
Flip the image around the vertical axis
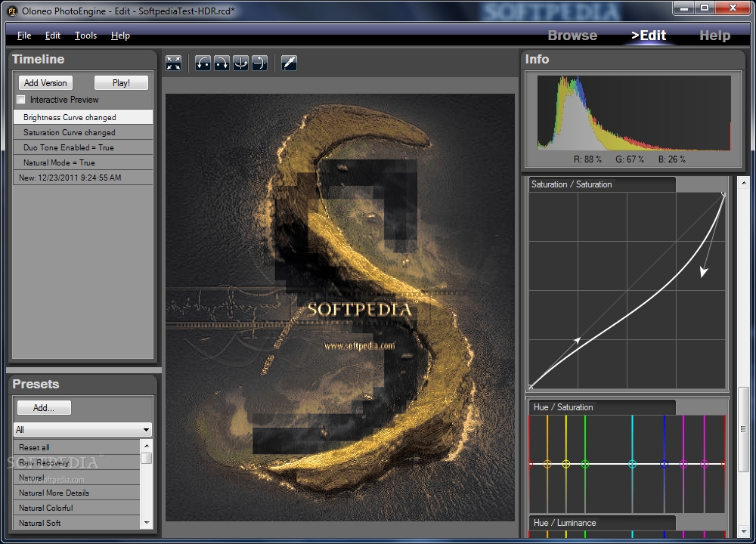click(x=240, y=63)
